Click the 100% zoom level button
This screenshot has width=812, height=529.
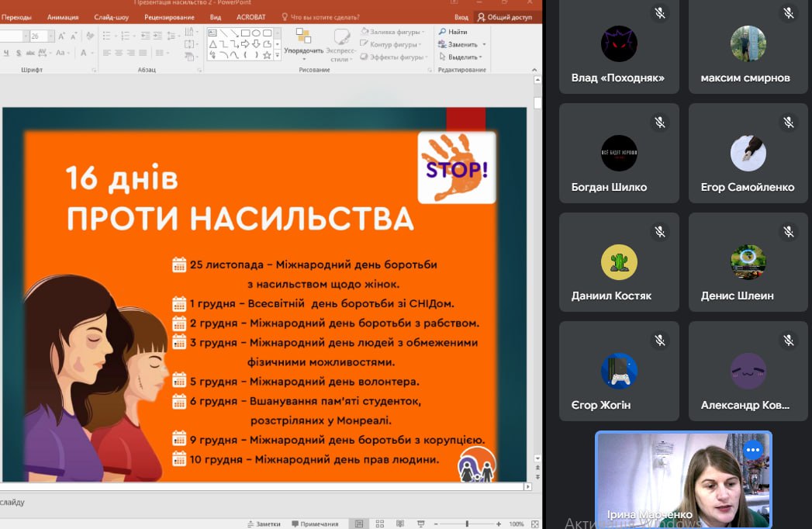click(517, 524)
